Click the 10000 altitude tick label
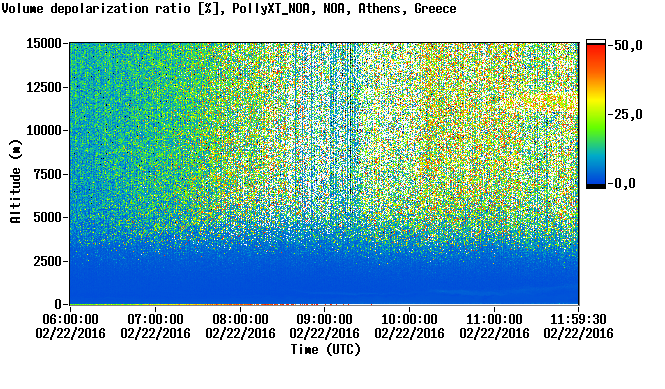Screen dimensions: 665x389 coord(44,130)
